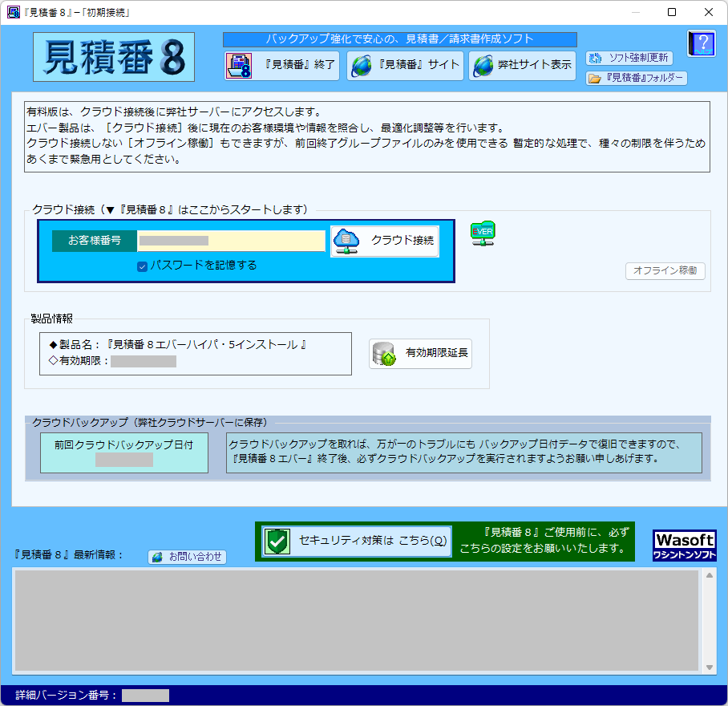Click the green EVER network icon

click(483, 233)
